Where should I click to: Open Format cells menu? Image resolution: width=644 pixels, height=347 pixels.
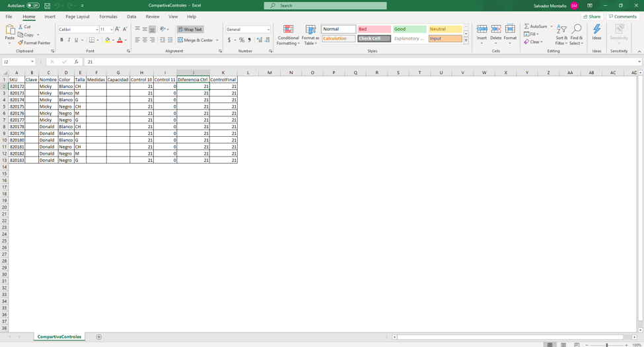point(510,34)
